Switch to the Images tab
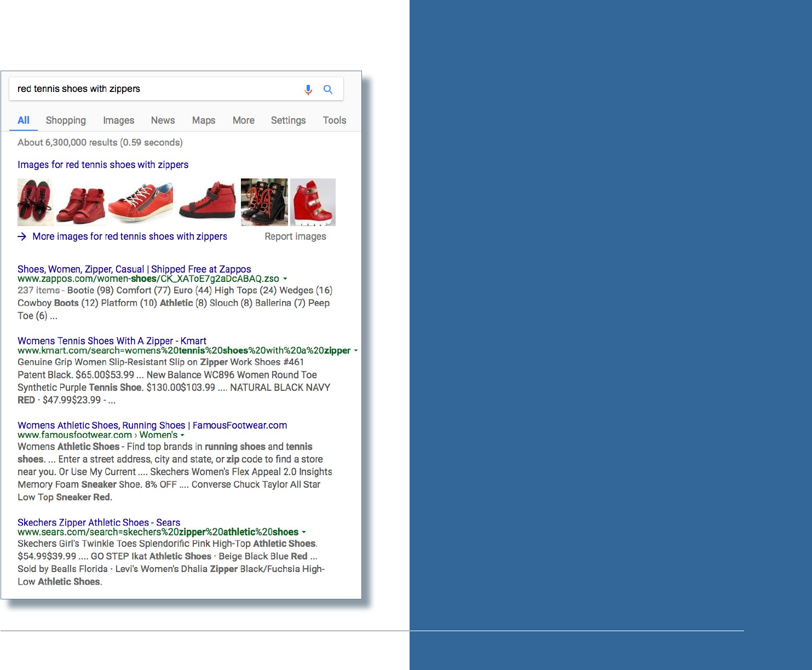Screen dimensions: 812x670 point(119,120)
